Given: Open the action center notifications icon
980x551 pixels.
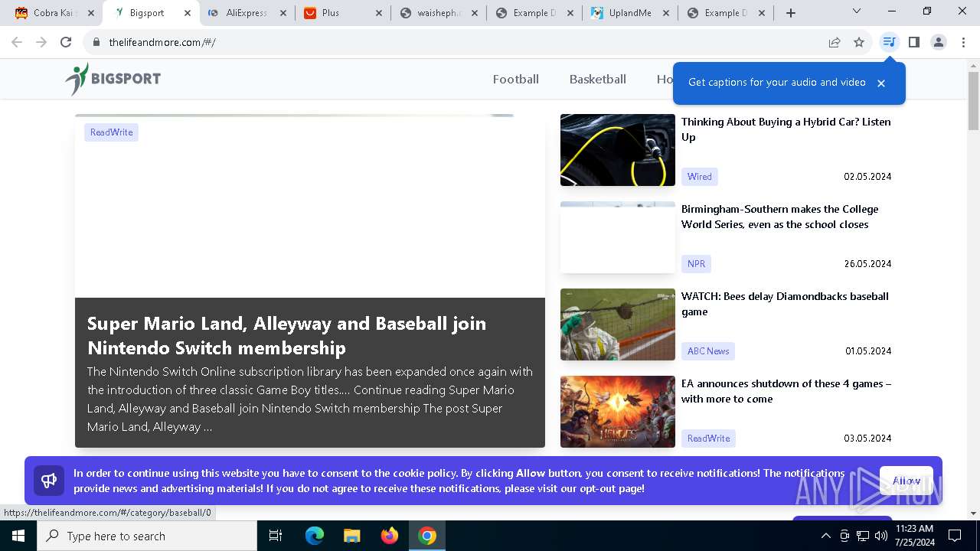Looking at the screenshot, I should click(x=955, y=536).
